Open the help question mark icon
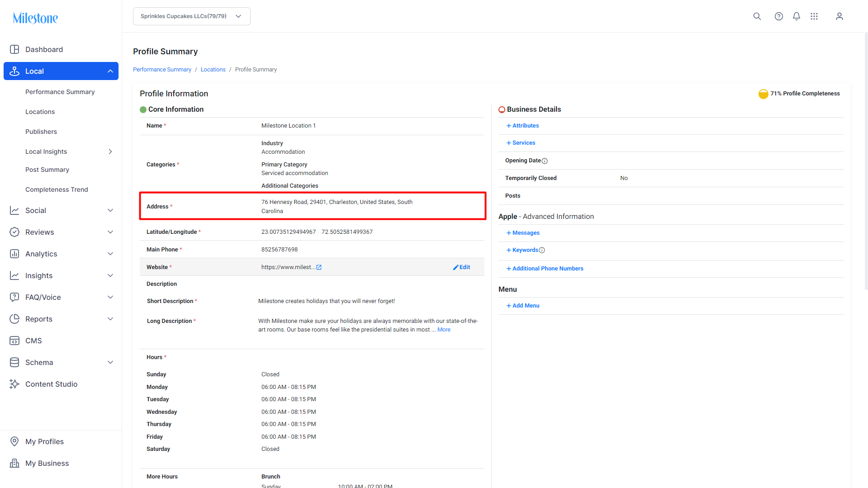 (779, 16)
